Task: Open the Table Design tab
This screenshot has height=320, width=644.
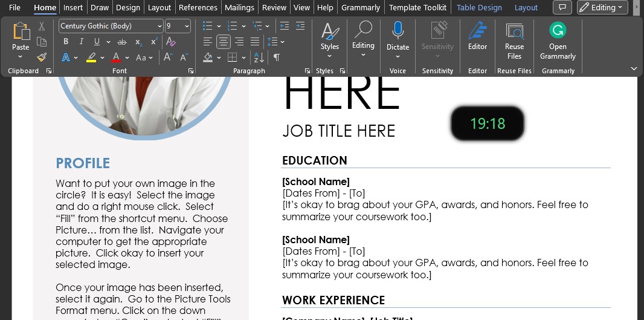Action: tap(479, 7)
